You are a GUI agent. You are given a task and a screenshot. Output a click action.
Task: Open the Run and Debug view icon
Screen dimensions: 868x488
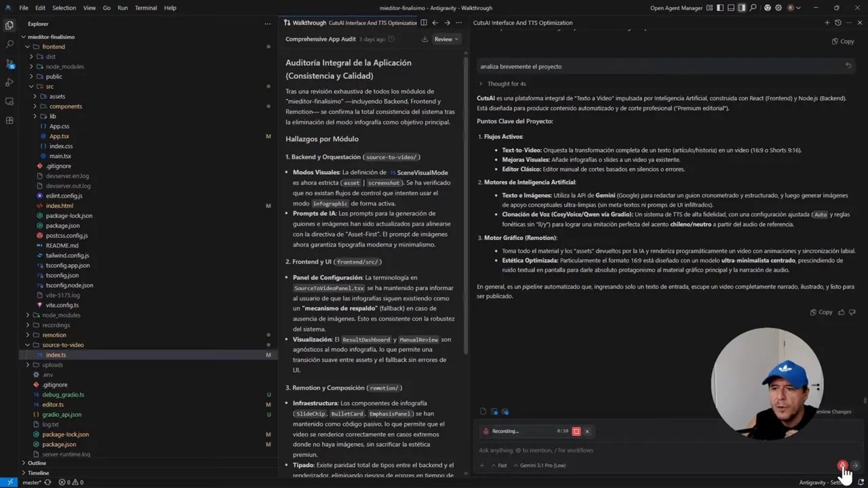9,82
